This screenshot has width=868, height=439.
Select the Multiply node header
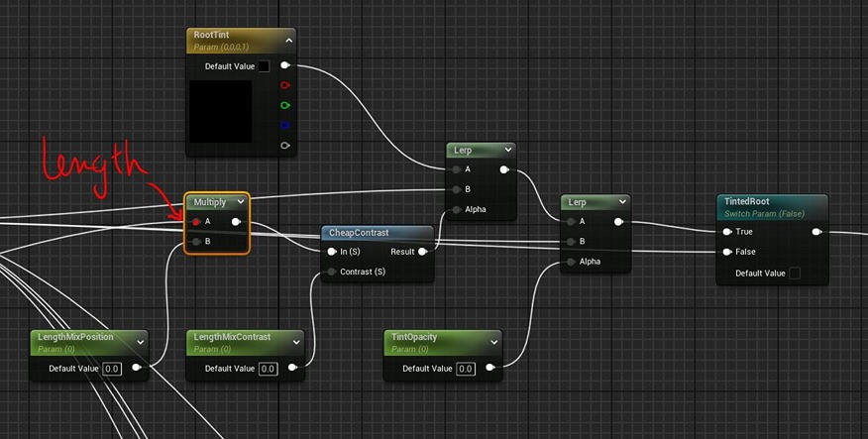(217, 202)
